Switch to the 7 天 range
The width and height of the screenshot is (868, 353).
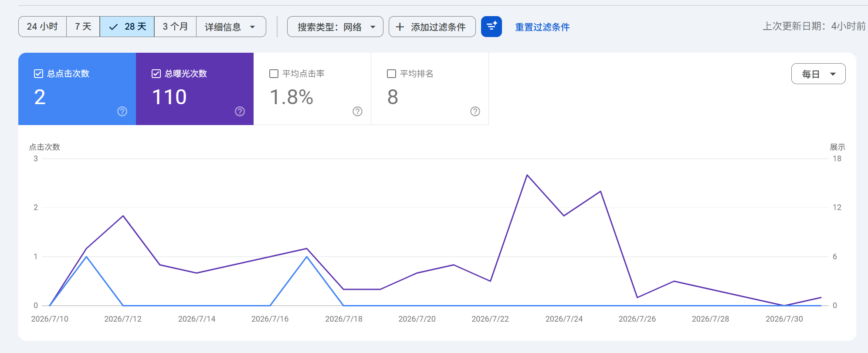[x=83, y=27]
